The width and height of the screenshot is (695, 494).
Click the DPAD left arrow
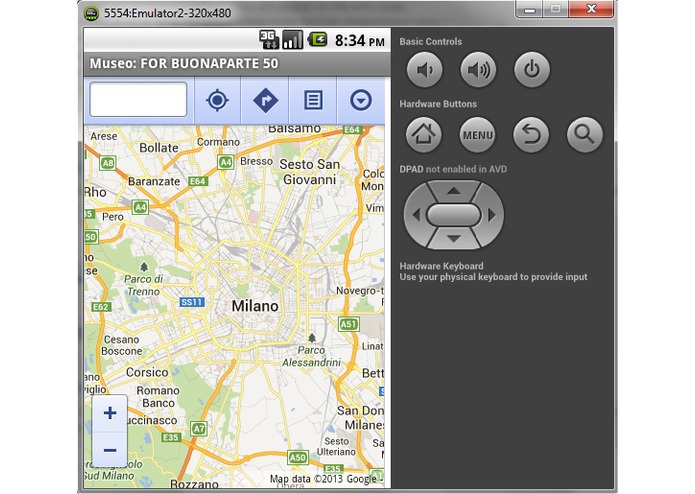(x=416, y=215)
